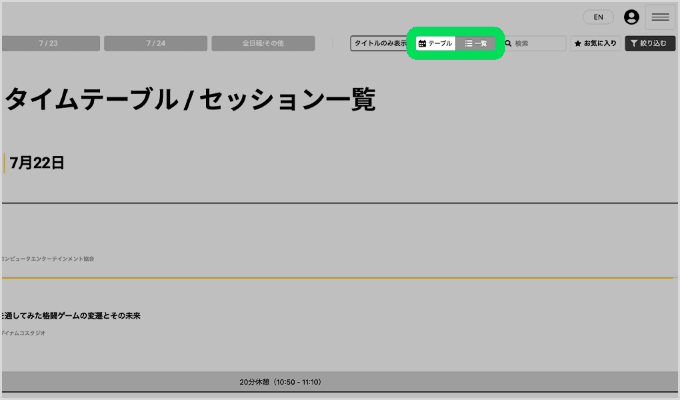Focus the 検索 search field

[x=535, y=43]
